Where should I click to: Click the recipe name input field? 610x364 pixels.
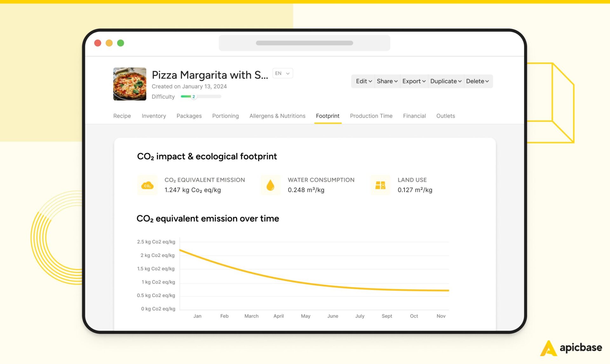(210, 74)
